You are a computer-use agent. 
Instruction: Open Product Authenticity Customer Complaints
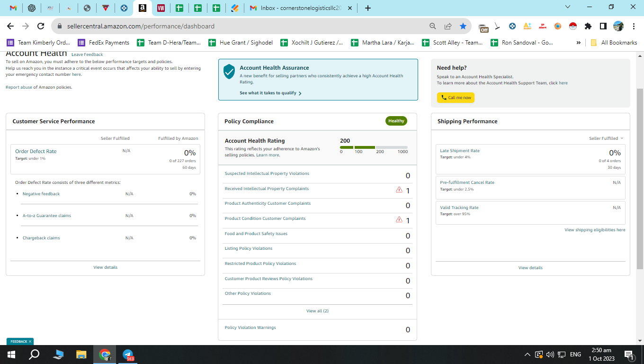tap(268, 203)
